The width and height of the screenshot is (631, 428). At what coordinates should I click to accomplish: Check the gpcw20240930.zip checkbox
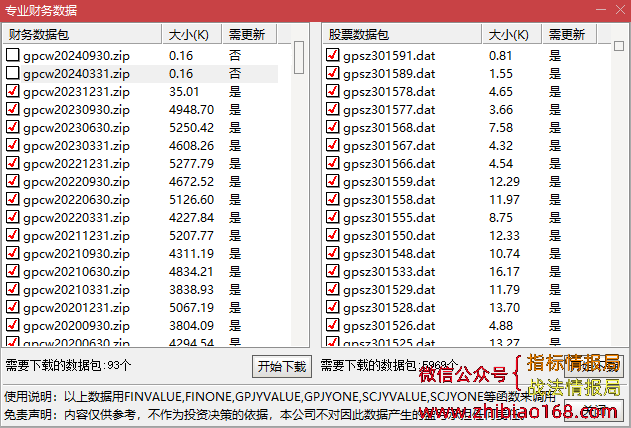tap(12, 55)
